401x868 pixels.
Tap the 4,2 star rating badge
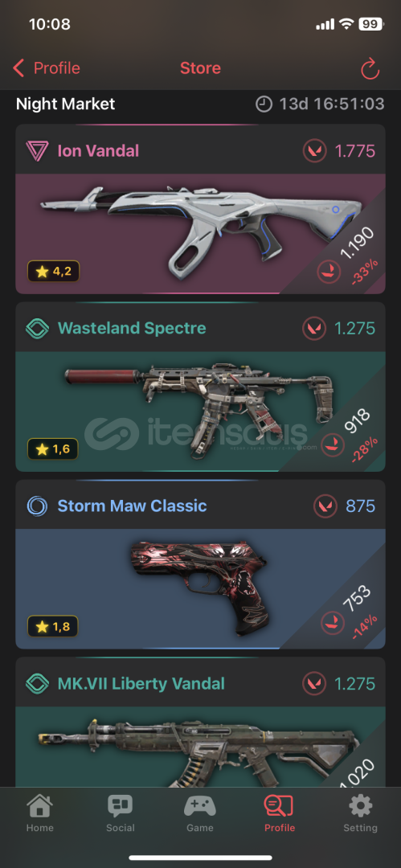pos(53,272)
